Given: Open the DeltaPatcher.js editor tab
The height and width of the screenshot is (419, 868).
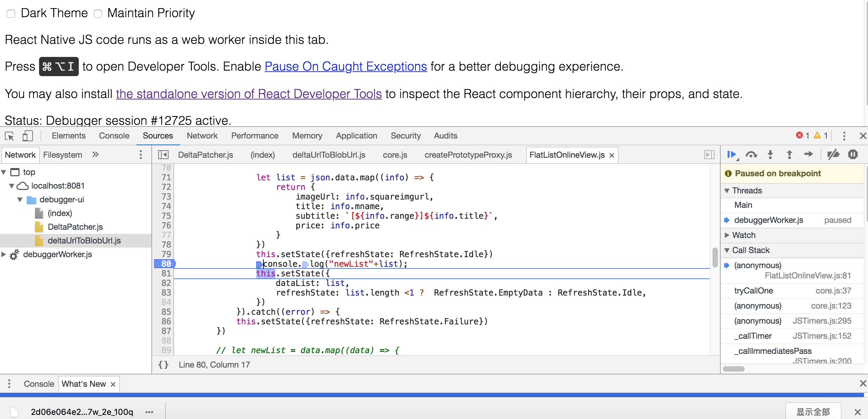Looking at the screenshot, I should tap(206, 155).
